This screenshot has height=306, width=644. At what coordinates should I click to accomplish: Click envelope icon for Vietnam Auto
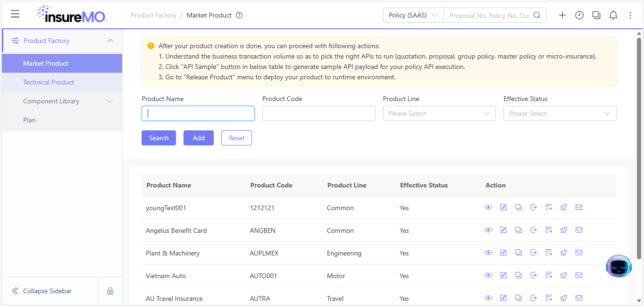point(579,275)
